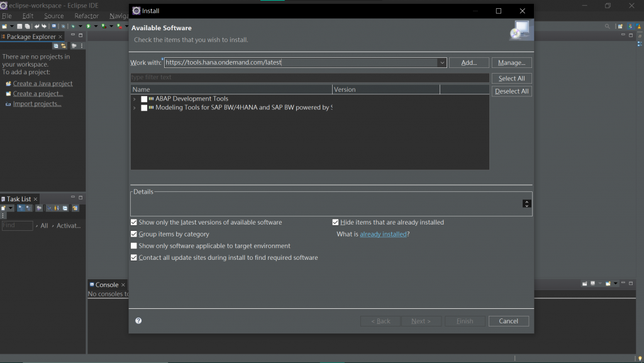Open the Debug dropdown arrow
644x363 pixels.
point(80,26)
